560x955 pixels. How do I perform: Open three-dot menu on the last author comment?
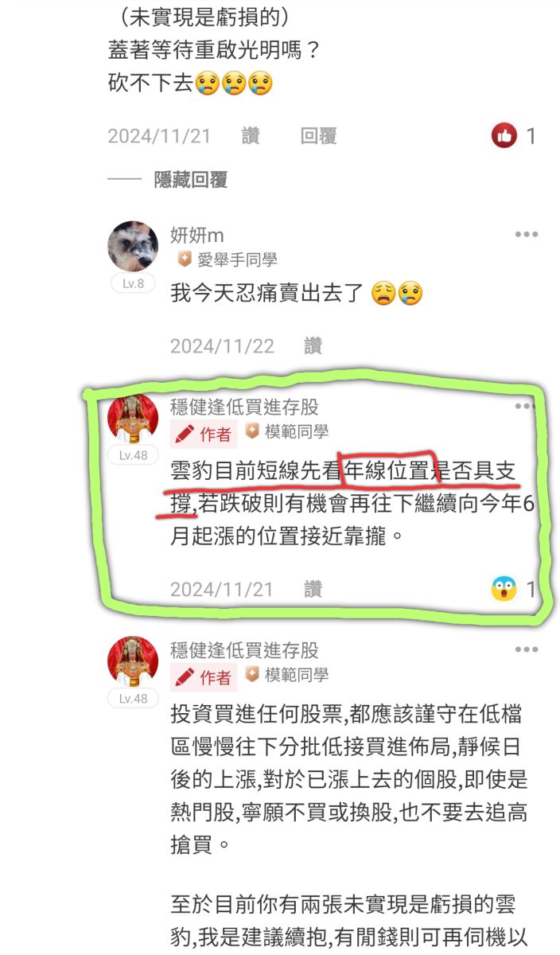(x=527, y=650)
